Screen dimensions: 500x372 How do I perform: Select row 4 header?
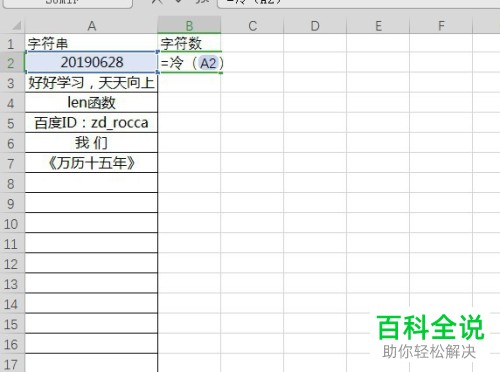pyautogui.click(x=12, y=103)
